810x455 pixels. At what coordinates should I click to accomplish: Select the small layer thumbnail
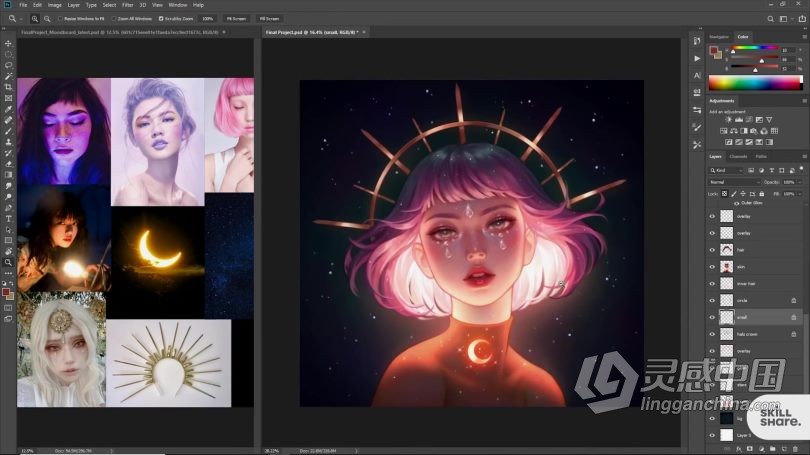click(727, 317)
